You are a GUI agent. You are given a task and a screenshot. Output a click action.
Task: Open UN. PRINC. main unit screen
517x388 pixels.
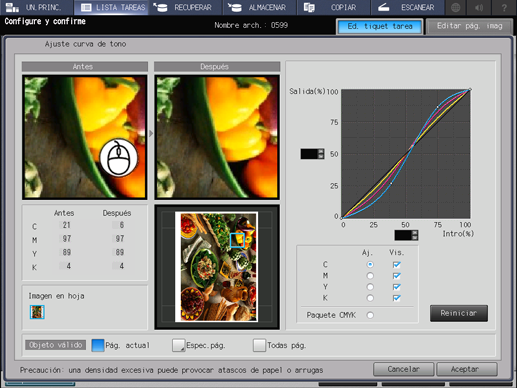pos(37,7)
